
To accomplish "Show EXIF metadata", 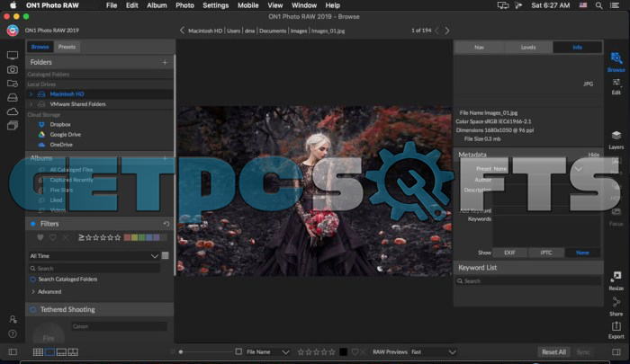I will click(x=510, y=253).
